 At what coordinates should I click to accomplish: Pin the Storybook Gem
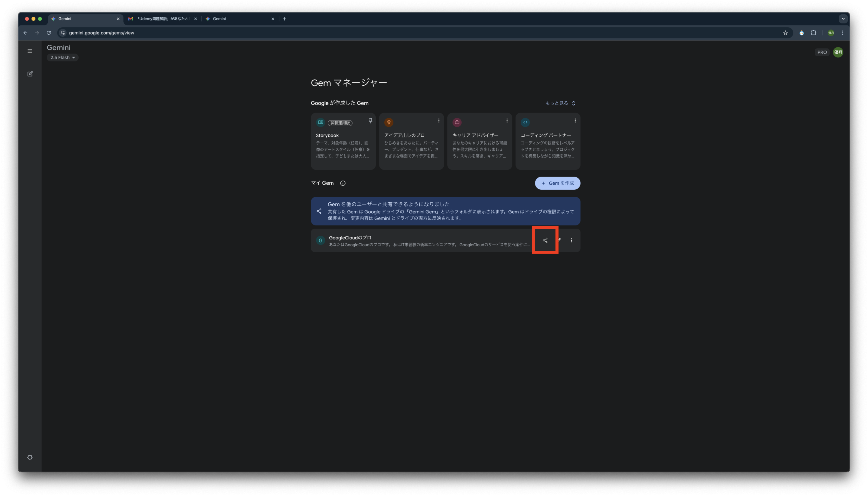point(371,121)
